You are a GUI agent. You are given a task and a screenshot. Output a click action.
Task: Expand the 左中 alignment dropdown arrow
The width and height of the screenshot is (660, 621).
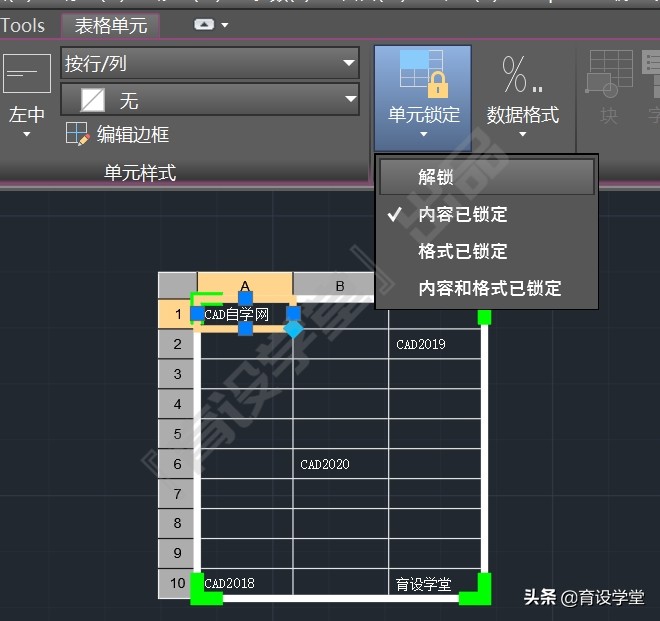click(27, 134)
